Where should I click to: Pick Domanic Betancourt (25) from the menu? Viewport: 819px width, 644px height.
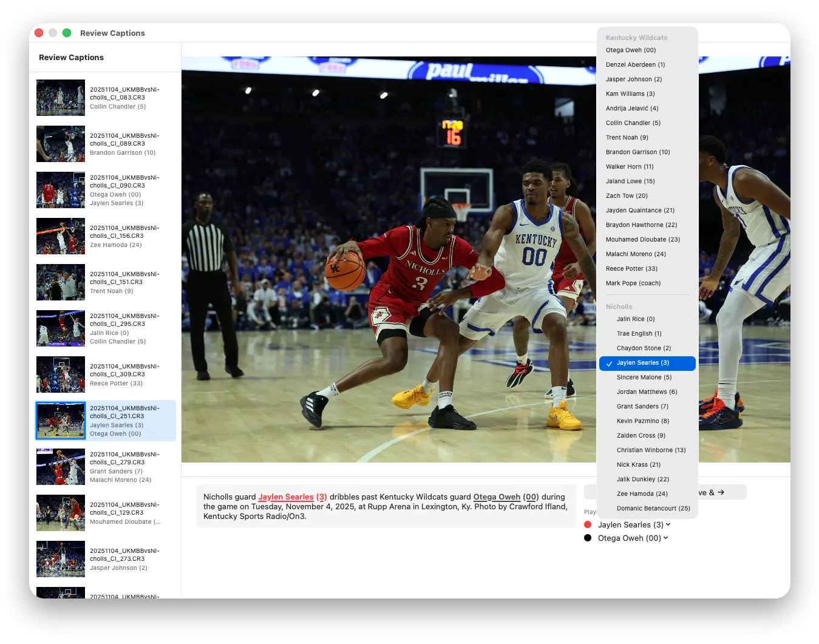click(653, 509)
